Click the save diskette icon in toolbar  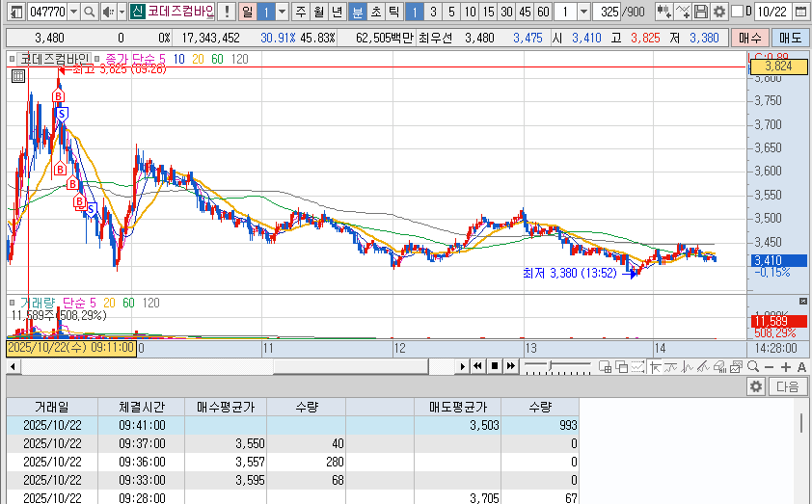(701, 12)
